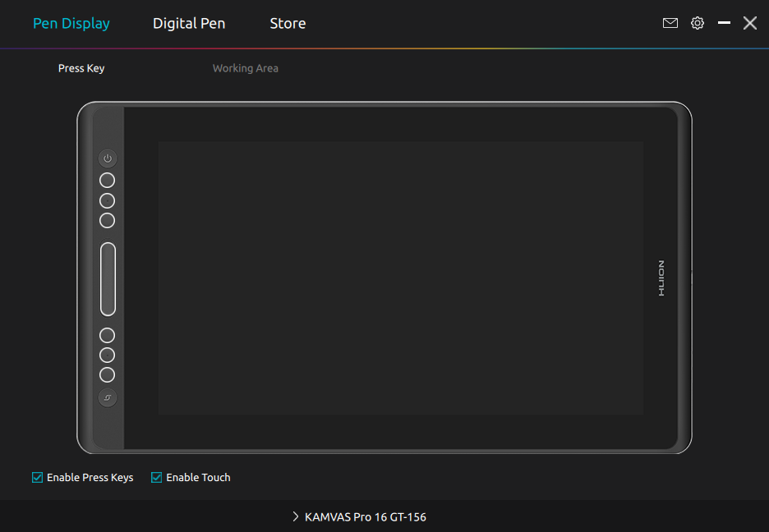Click the tablet screen display area
769x532 pixels.
(400, 277)
